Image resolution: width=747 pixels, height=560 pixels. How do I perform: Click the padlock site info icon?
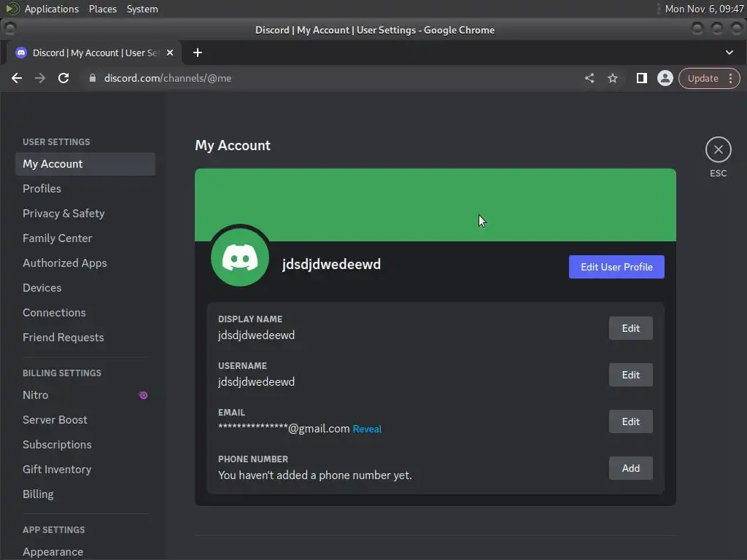[x=93, y=78]
